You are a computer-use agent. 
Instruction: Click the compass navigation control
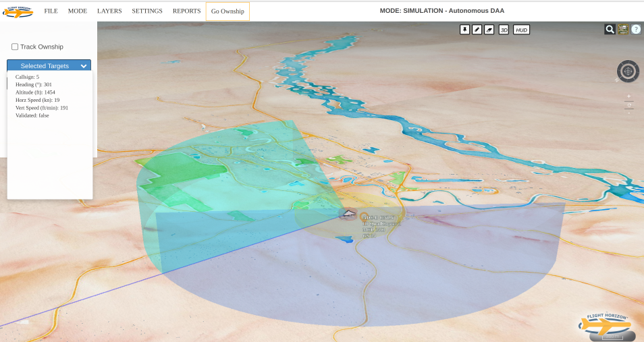[x=628, y=71]
